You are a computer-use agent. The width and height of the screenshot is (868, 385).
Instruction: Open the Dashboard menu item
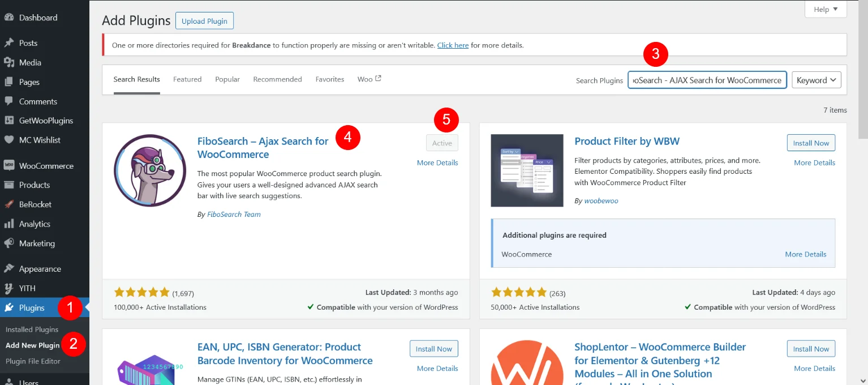click(x=38, y=18)
